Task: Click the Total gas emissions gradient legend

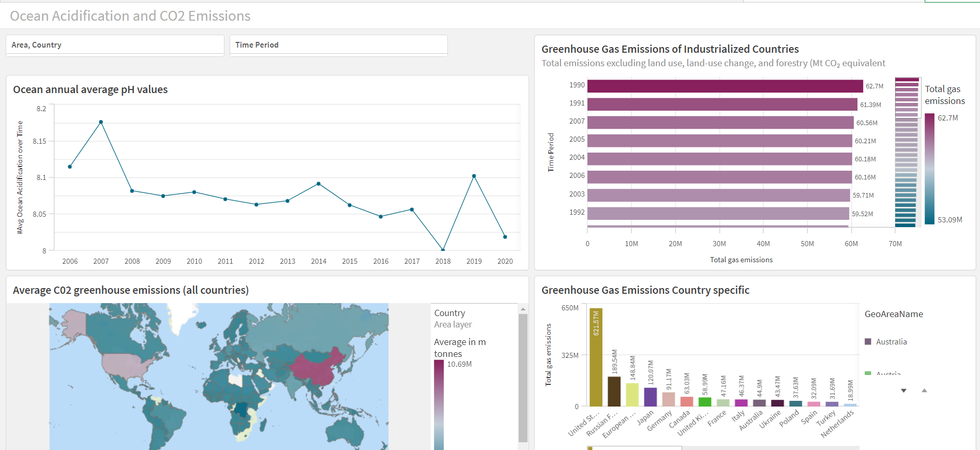Action: (x=929, y=169)
